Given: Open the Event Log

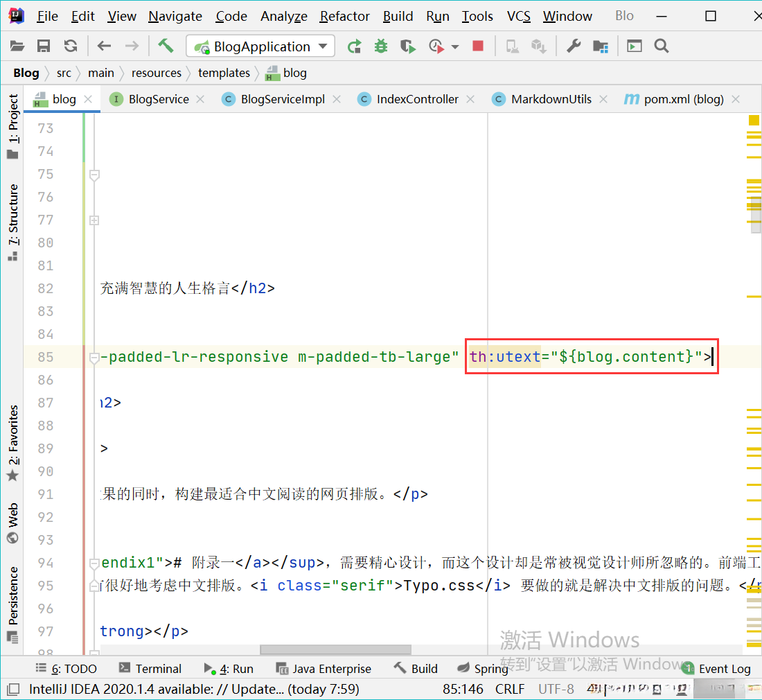Looking at the screenshot, I should [x=716, y=669].
